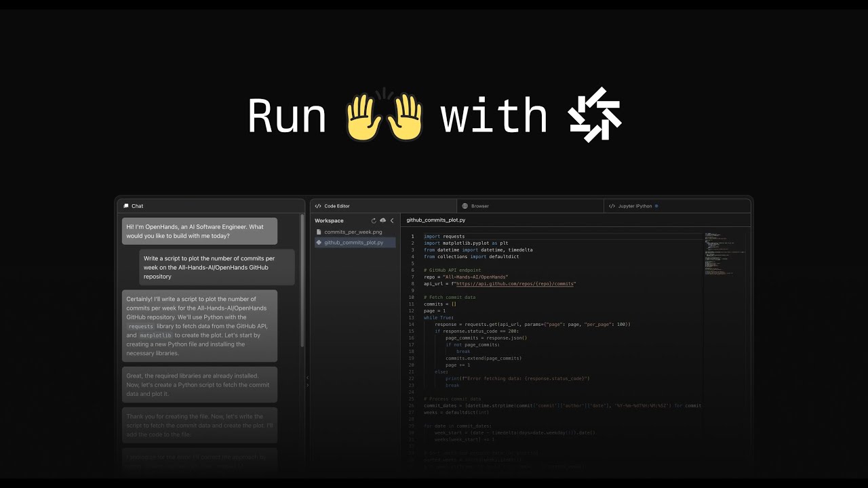Screen dimensions: 868x488
Task: Click the chat bubble icon beside Chat
Action: (x=126, y=206)
